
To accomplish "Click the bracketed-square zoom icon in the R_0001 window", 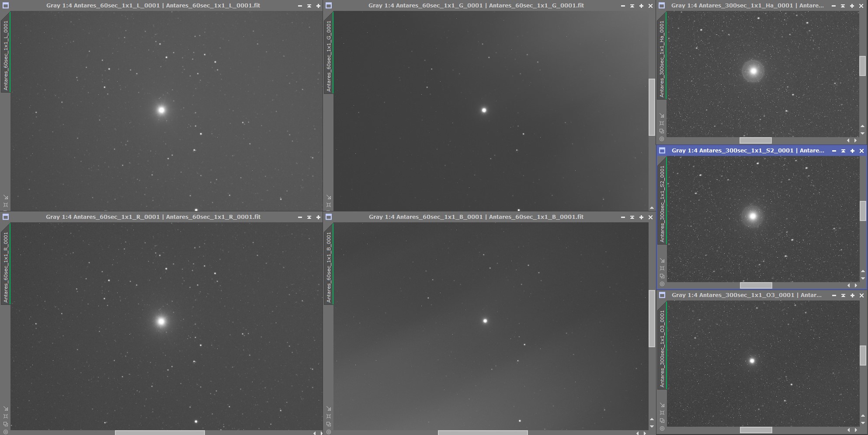I will click(x=6, y=416).
